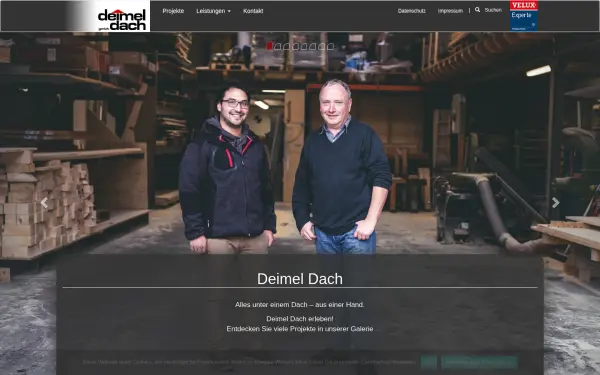This screenshot has width=600, height=375.
Task: Accept cookies with small green button
Action: 429,362
